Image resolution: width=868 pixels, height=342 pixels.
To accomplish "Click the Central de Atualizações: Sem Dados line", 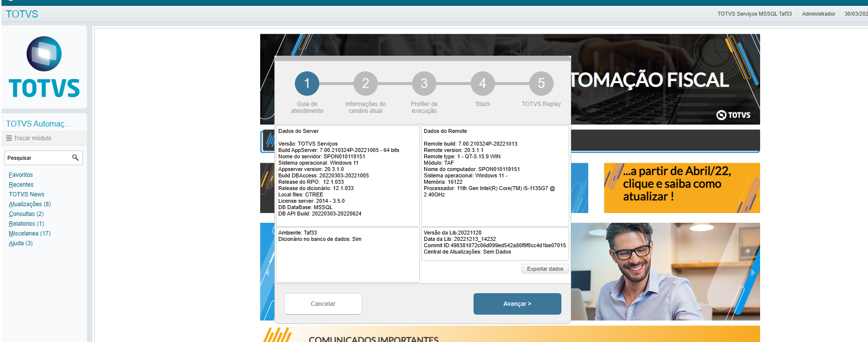I will coord(467,252).
